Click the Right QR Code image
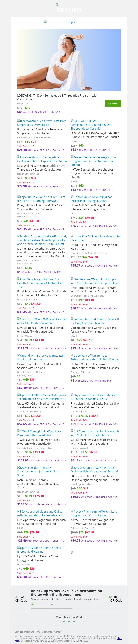This screenshot has width=138, height=644. click(x=116, y=599)
